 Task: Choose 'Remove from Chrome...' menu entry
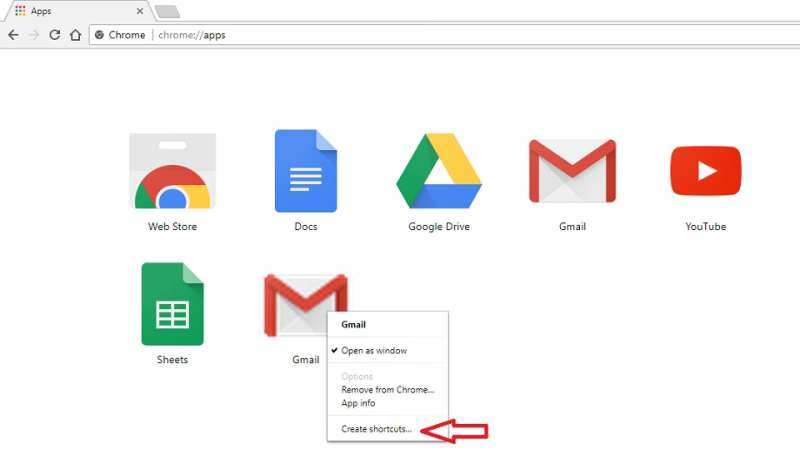[x=387, y=389]
